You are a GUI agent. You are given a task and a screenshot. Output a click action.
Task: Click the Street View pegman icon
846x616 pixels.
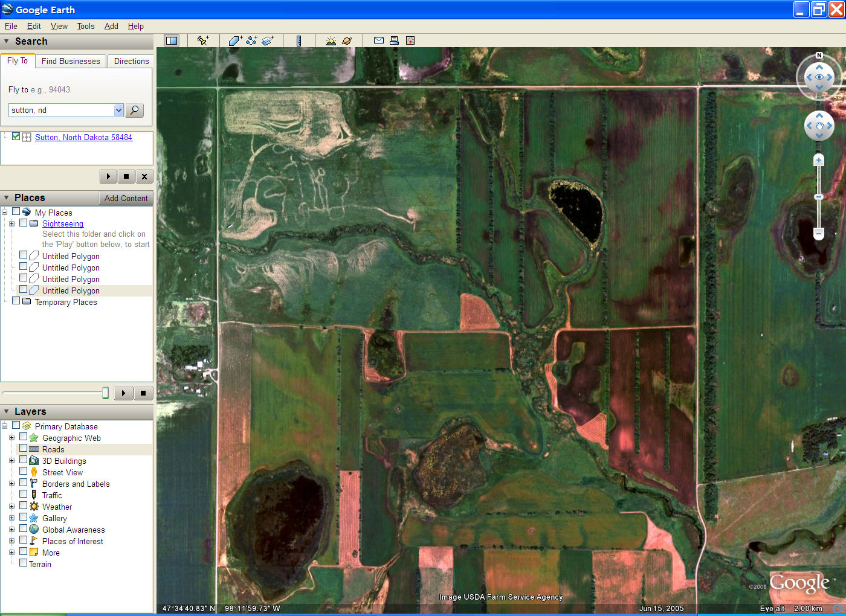34,472
